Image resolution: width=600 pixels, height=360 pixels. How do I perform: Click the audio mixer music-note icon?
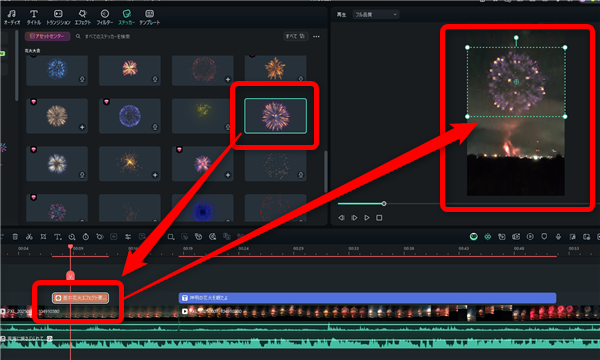pos(572,237)
